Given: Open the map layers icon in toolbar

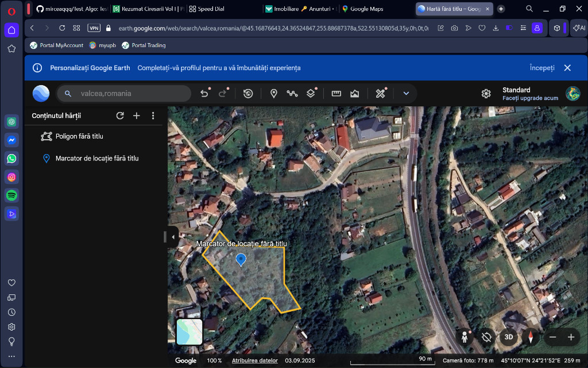Looking at the screenshot, I should [311, 94].
